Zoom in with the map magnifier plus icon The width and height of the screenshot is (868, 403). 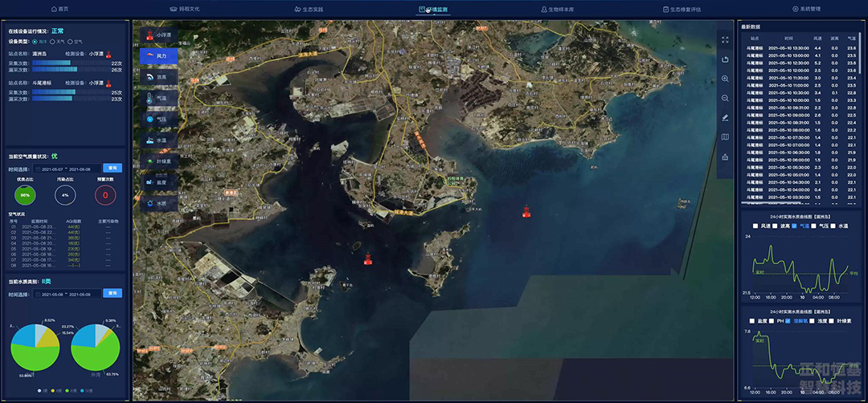pos(725,79)
